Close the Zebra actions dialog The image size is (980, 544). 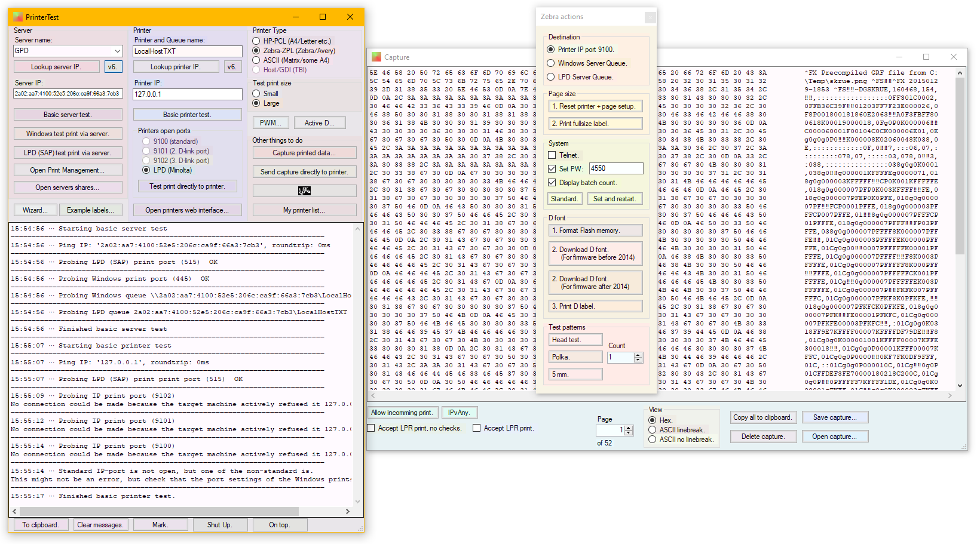tap(650, 17)
